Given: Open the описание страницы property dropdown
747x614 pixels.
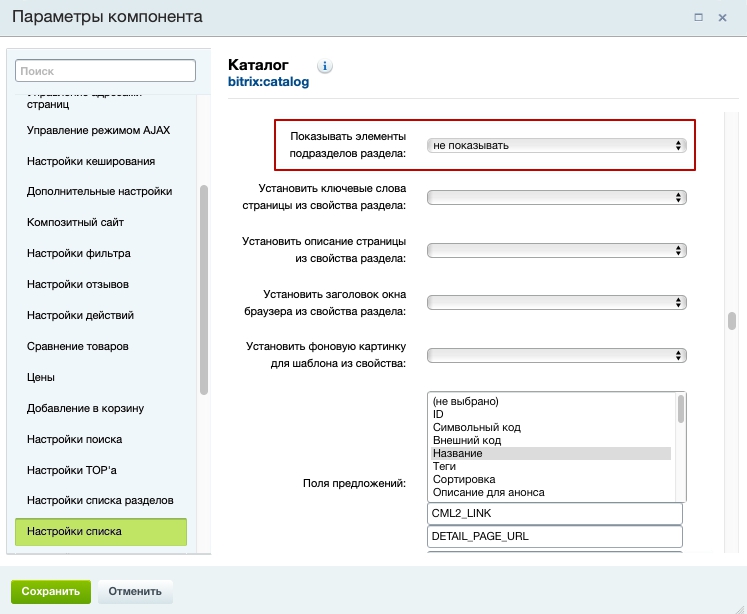Looking at the screenshot, I should click(557, 250).
